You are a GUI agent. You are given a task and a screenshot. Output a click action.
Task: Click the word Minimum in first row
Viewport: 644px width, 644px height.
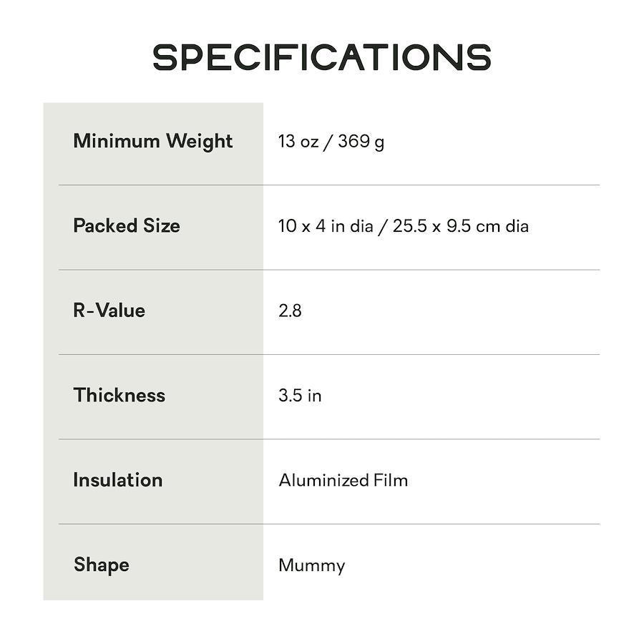pyautogui.click(x=117, y=141)
